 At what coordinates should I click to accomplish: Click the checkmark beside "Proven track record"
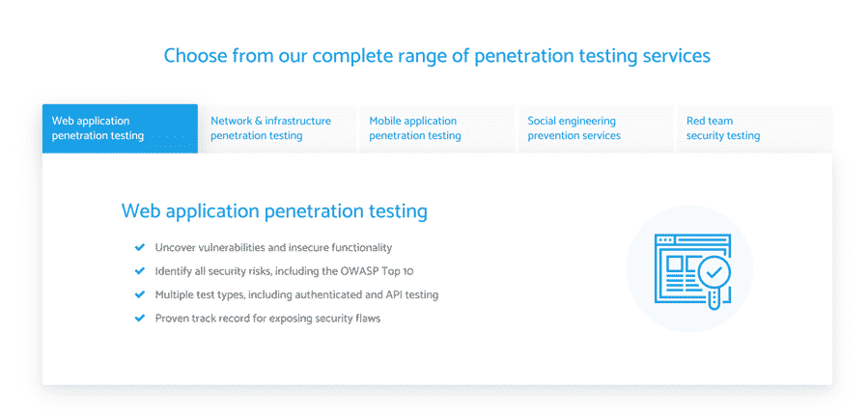pos(140,318)
